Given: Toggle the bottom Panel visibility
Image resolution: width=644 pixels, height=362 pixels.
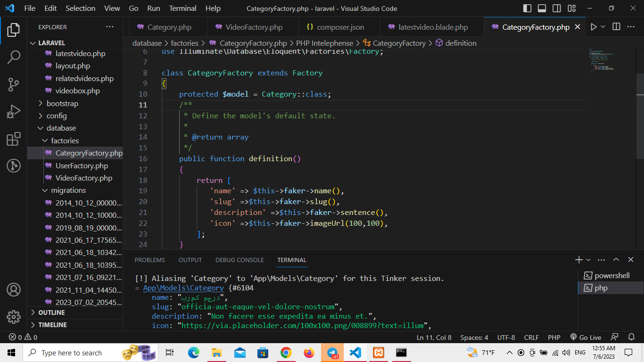Looking at the screenshot, I should pos(542,8).
